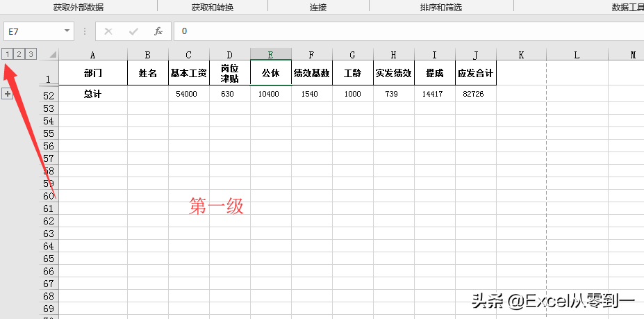
Task: Select row 52 header
Action: tap(49, 95)
